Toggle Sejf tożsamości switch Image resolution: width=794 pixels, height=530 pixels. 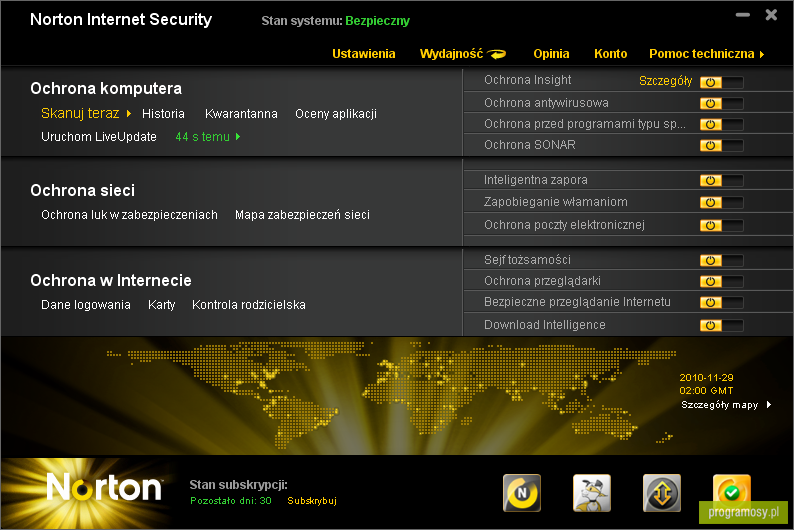[x=722, y=260]
